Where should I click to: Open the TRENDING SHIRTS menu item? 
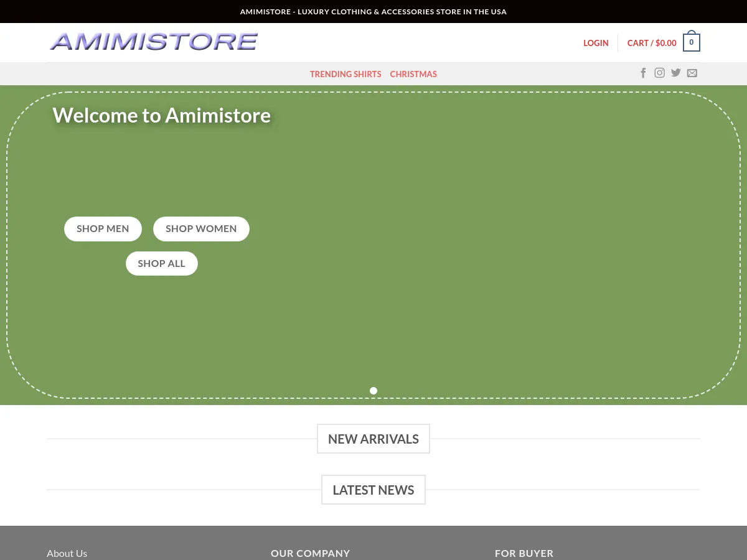(345, 73)
